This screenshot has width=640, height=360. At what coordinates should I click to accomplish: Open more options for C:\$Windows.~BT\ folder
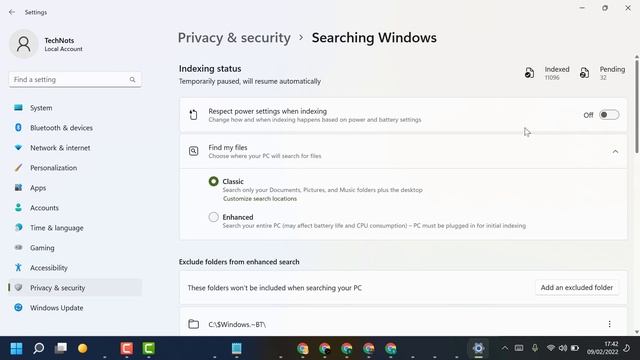pyautogui.click(x=609, y=324)
